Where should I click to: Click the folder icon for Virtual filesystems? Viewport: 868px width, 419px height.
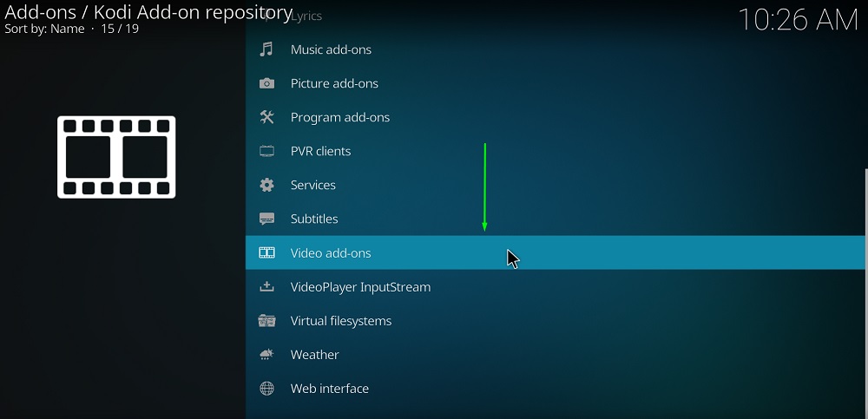click(266, 321)
